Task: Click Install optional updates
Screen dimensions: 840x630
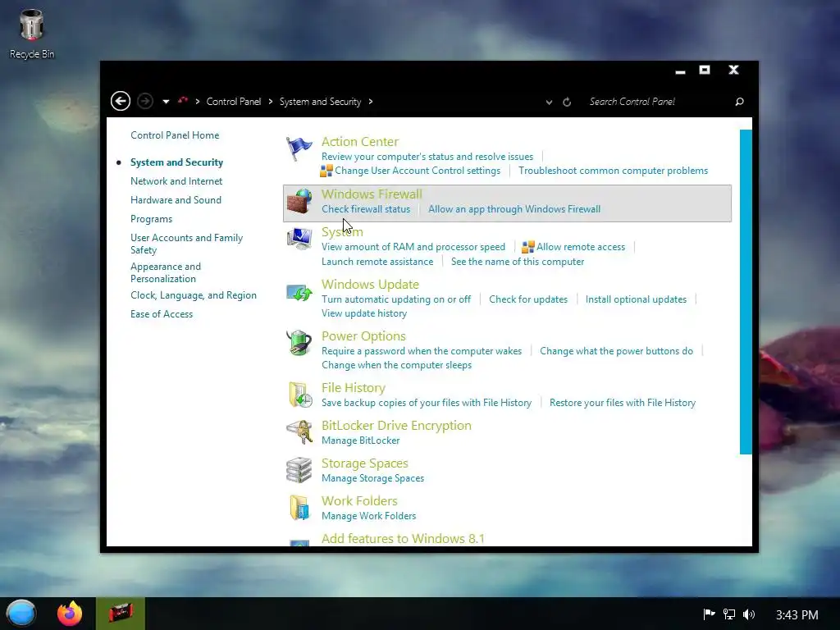Action: coord(636,299)
